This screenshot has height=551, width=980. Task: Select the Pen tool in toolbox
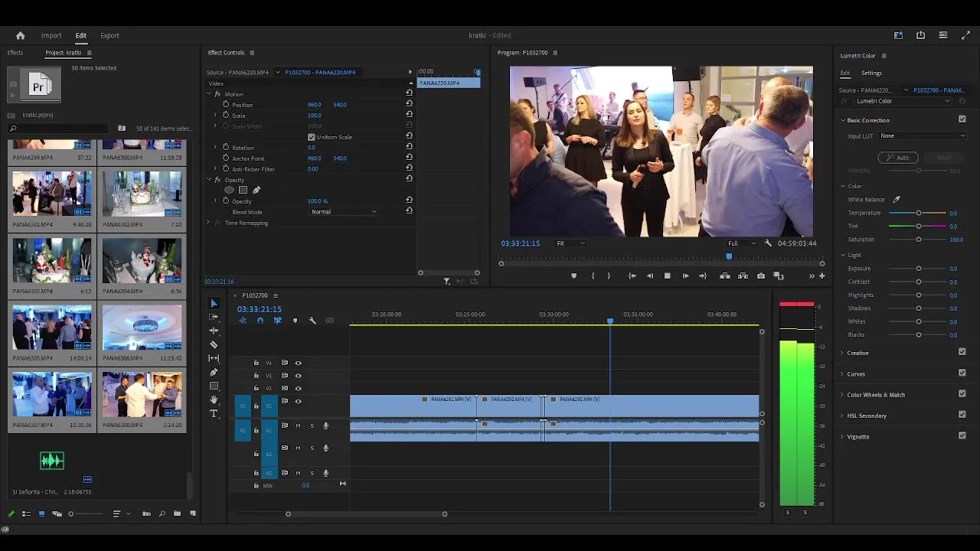pyautogui.click(x=214, y=372)
